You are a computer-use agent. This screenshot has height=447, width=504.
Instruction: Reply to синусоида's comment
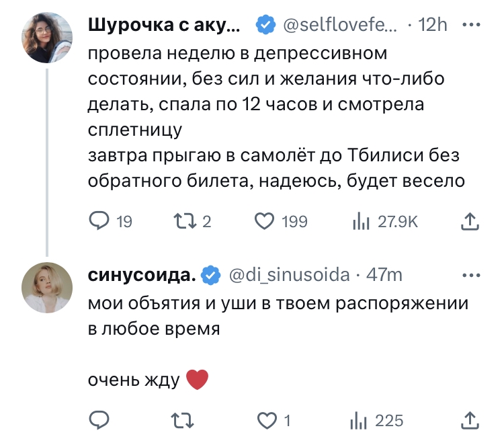point(100,420)
